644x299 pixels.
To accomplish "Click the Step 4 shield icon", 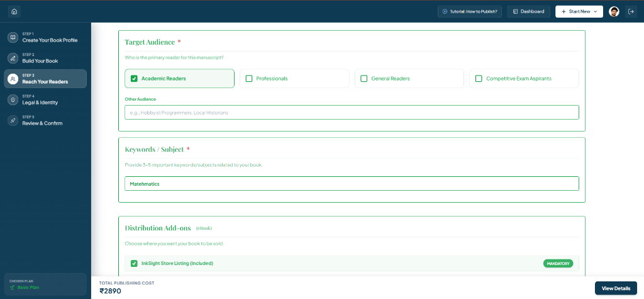I will point(13,99).
